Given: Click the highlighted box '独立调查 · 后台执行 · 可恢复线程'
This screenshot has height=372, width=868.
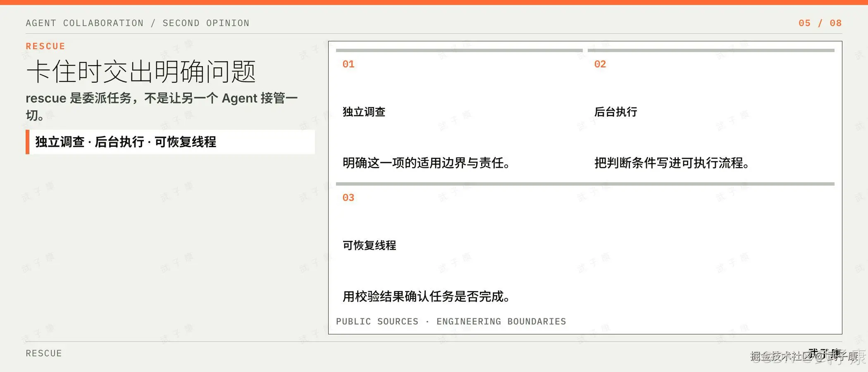Looking at the screenshot, I should (x=170, y=142).
